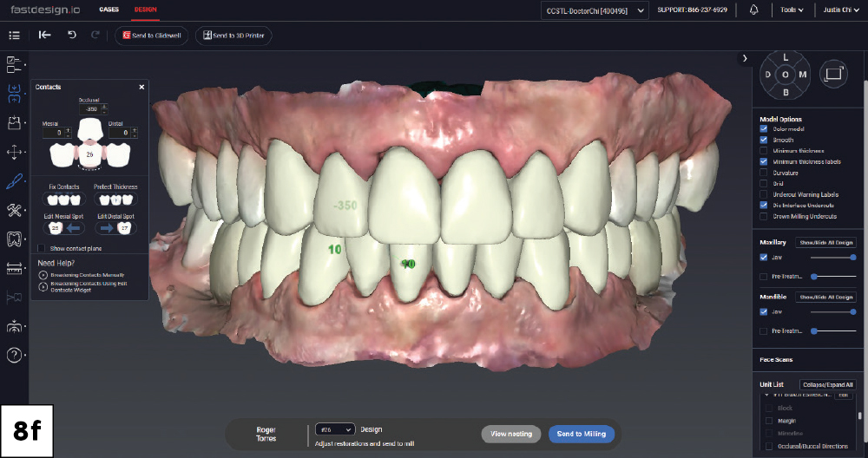Viewport: 868px width, 458px height.
Task: Click Send to 3D Printer button
Action: click(x=233, y=36)
